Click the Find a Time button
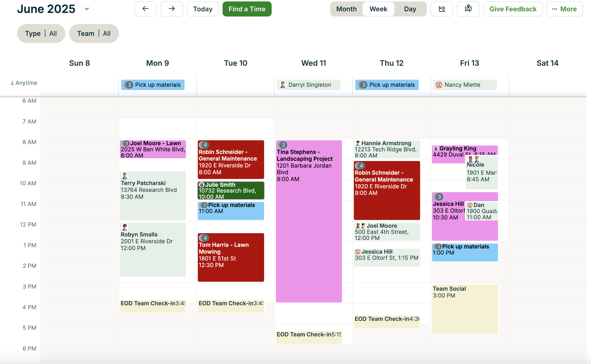Screen dimensions: 591x364 (247, 9)
